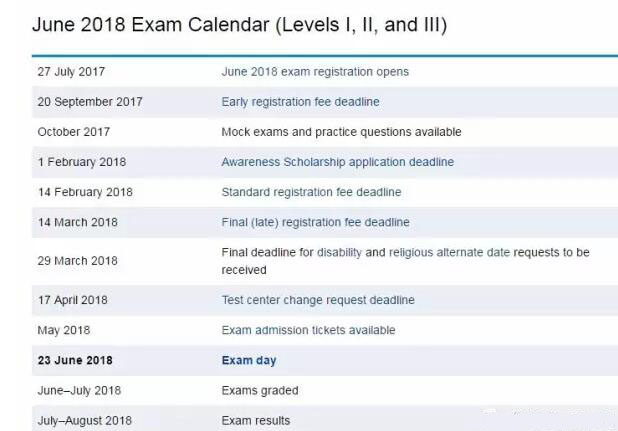Open the June 2018 exam registration opens link
The height and width of the screenshot is (431, 618).
click(314, 72)
